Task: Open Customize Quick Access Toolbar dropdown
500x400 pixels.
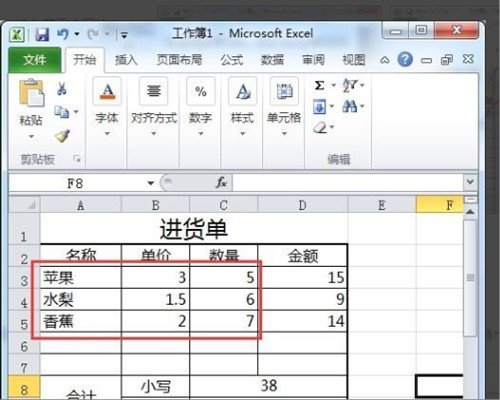Action: 124,34
